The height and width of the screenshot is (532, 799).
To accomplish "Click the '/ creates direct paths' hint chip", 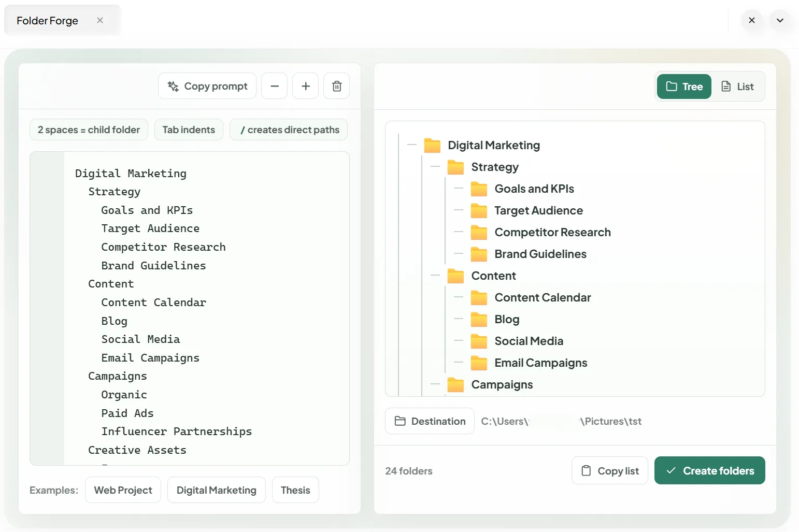I will [x=289, y=130].
